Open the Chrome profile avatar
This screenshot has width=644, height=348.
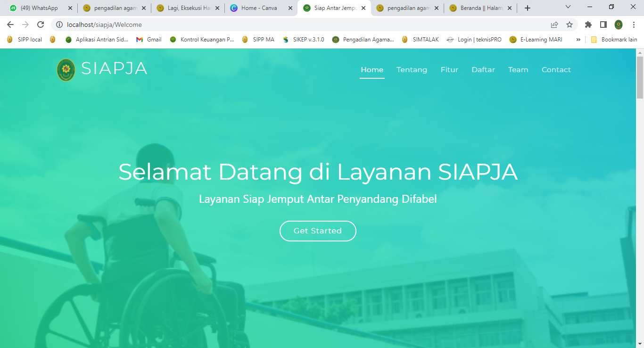[x=619, y=25]
